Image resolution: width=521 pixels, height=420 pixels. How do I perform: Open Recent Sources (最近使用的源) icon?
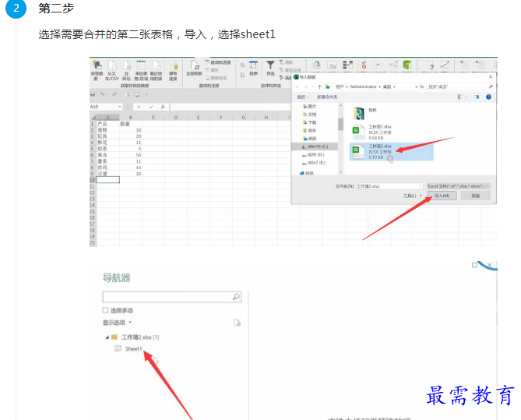tap(156, 70)
